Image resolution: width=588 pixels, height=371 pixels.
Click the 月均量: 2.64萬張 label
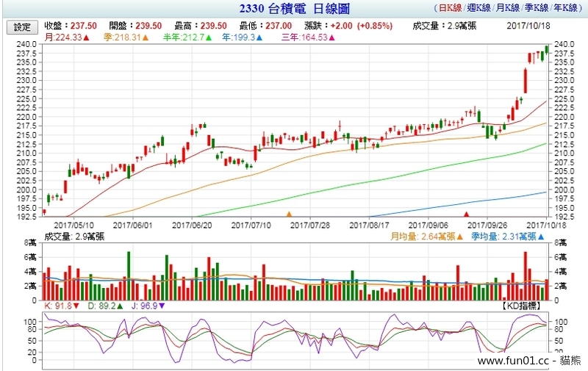tap(427, 237)
